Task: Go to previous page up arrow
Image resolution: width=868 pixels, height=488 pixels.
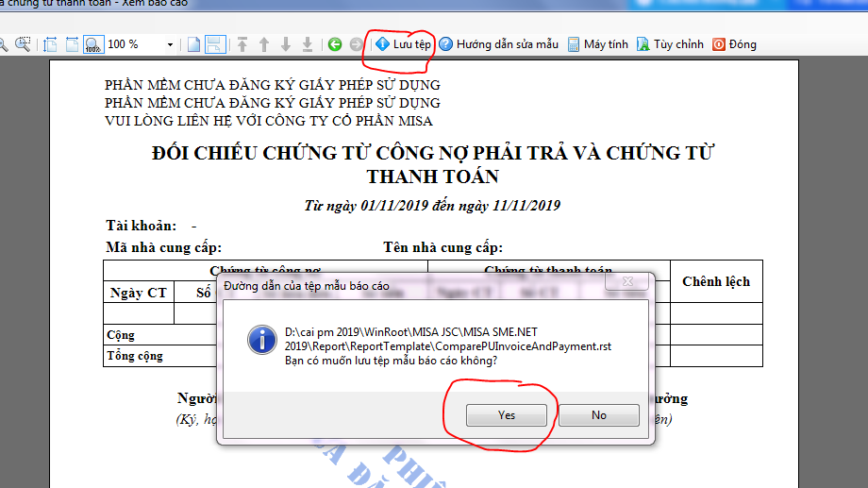Action: tap(264, 44)
